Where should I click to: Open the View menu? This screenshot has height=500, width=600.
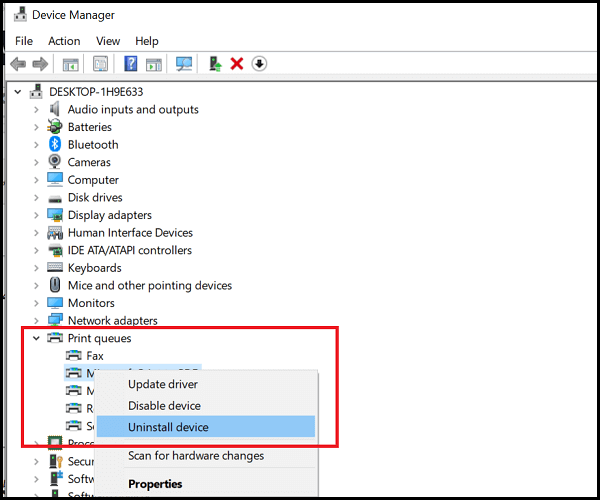pyautogui.click(x=108, y=41)
